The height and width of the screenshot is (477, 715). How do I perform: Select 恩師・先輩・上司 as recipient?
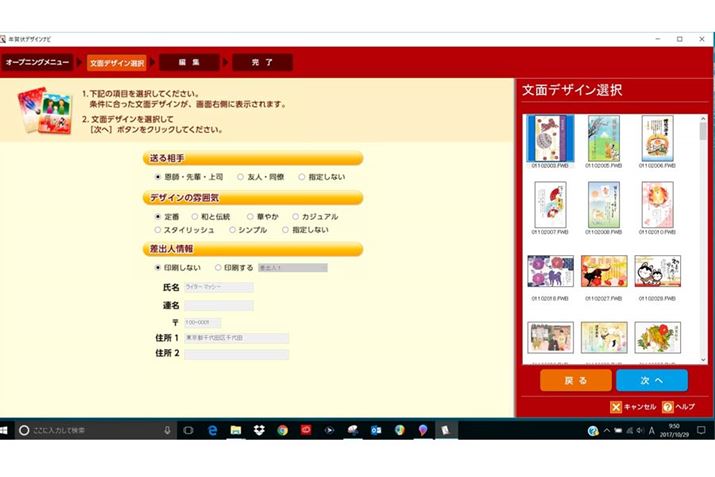158,177
